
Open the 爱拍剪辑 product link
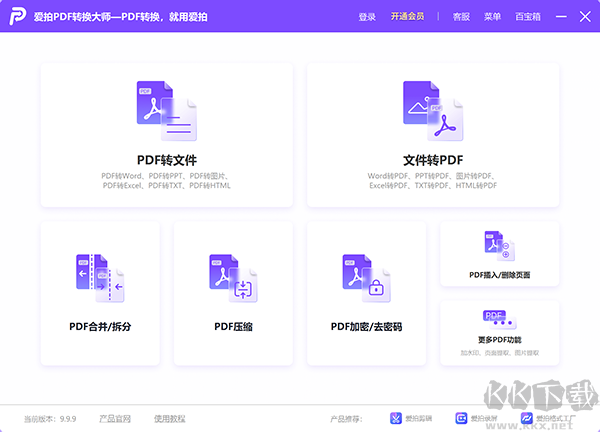click(x=419, y=419)
